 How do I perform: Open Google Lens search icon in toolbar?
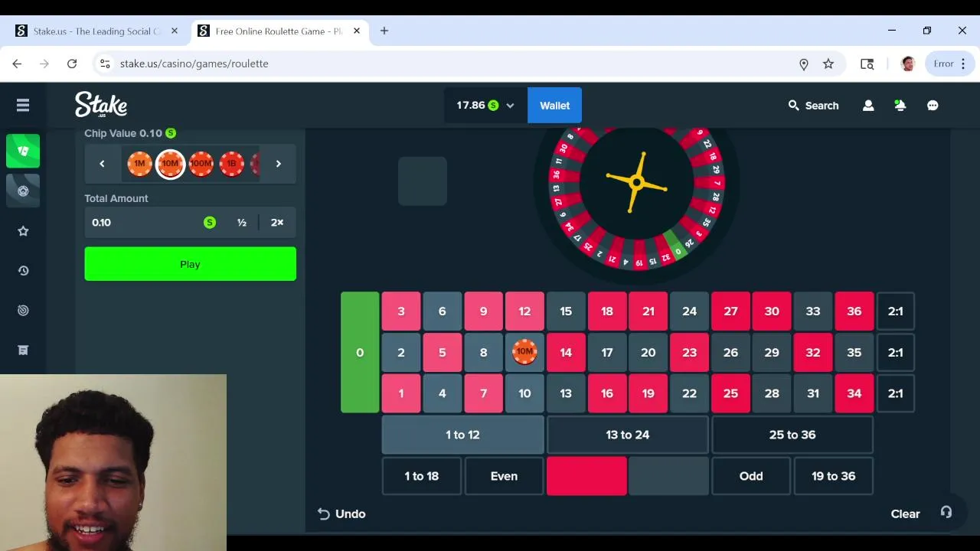point(867,64)
